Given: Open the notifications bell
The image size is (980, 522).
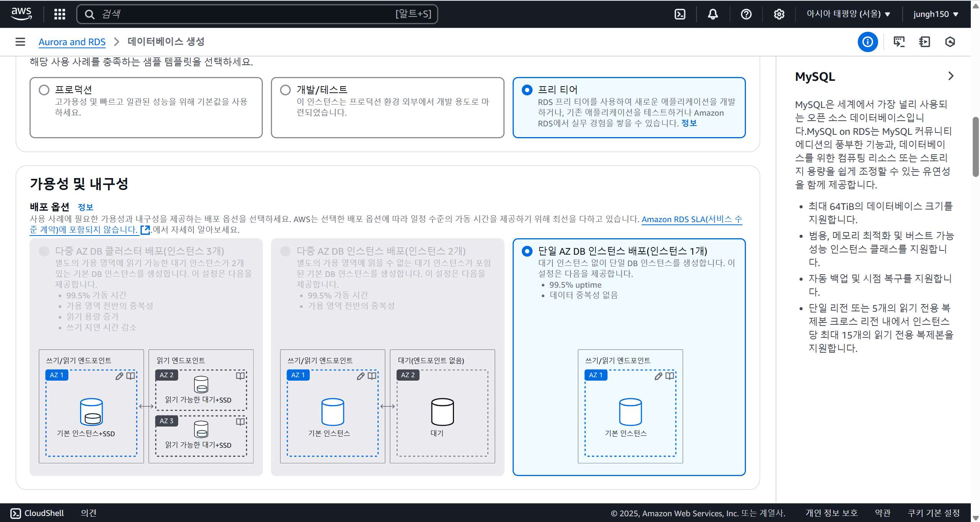Looking at the screenshot, I should [x=713, y=14].
